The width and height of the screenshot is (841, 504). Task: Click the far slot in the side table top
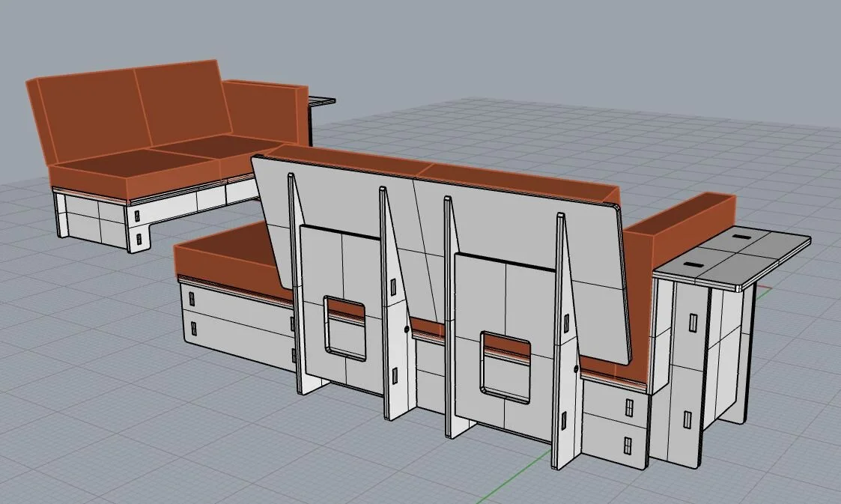pos(743,237)
